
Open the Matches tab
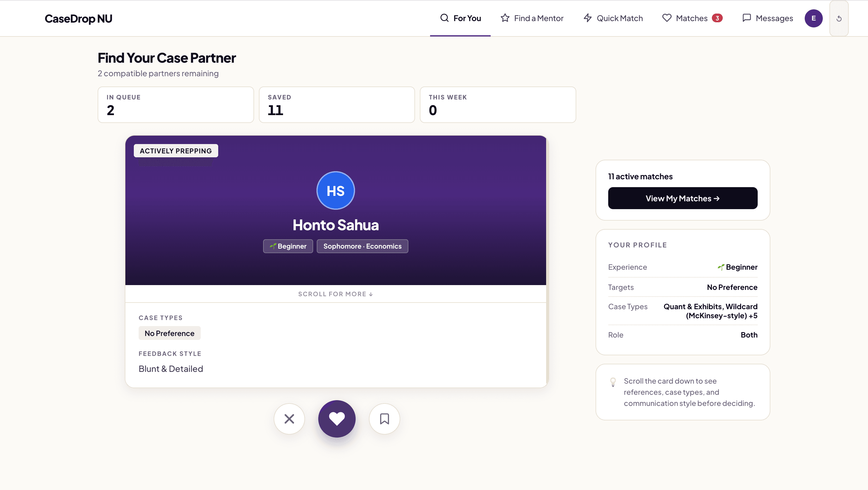coord(692,18)
